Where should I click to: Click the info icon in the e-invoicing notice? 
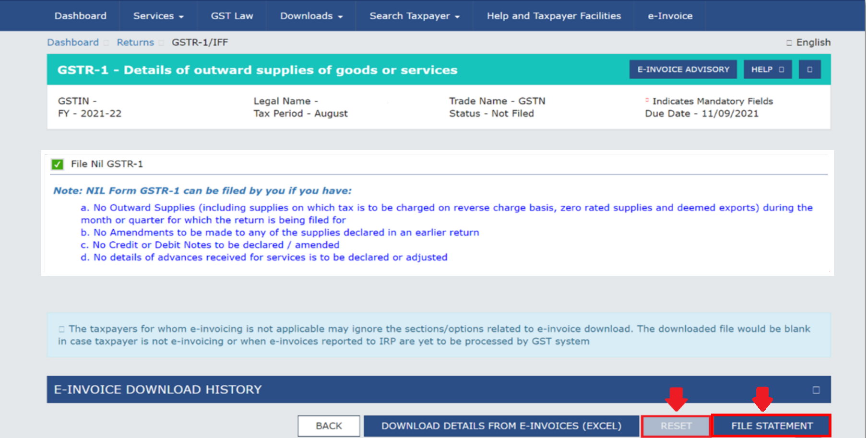click(x=61, y=328)
